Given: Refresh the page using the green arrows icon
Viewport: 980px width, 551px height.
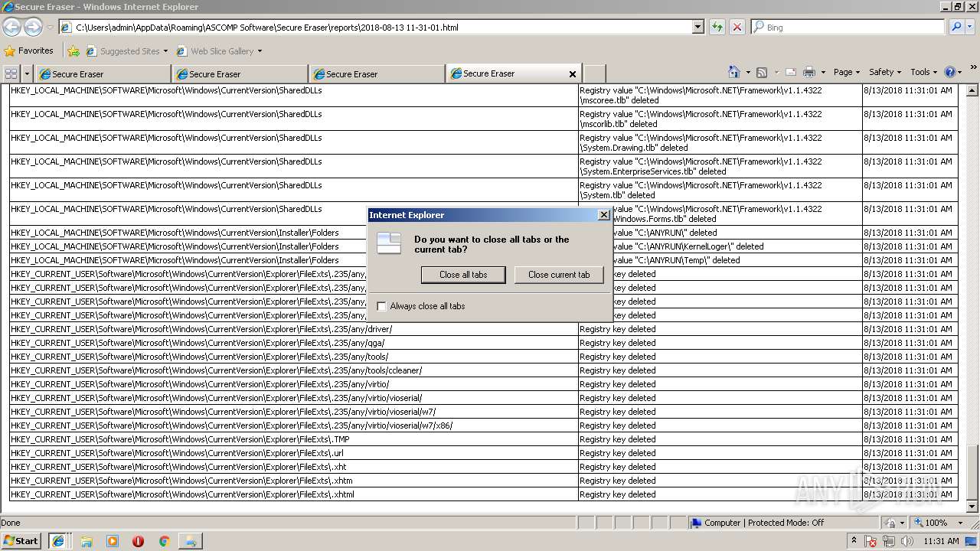Looking at the screenshot, I should click(x=717, y=27).
